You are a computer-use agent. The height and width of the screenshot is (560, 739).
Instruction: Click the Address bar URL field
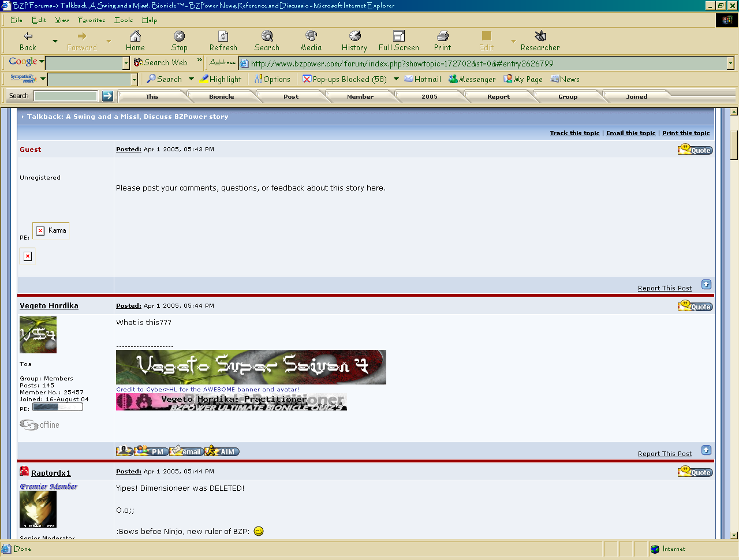(x=482, y=64)
